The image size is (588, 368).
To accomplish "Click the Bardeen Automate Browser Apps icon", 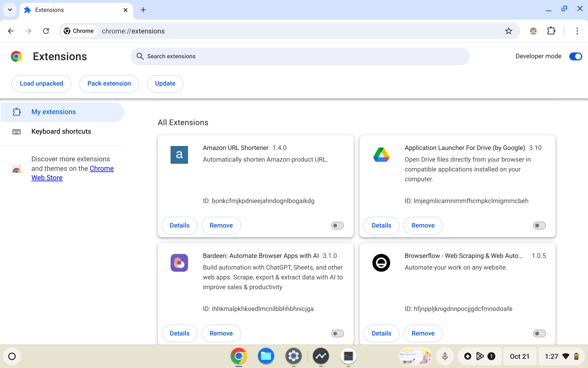I will [x=179, y=263].
